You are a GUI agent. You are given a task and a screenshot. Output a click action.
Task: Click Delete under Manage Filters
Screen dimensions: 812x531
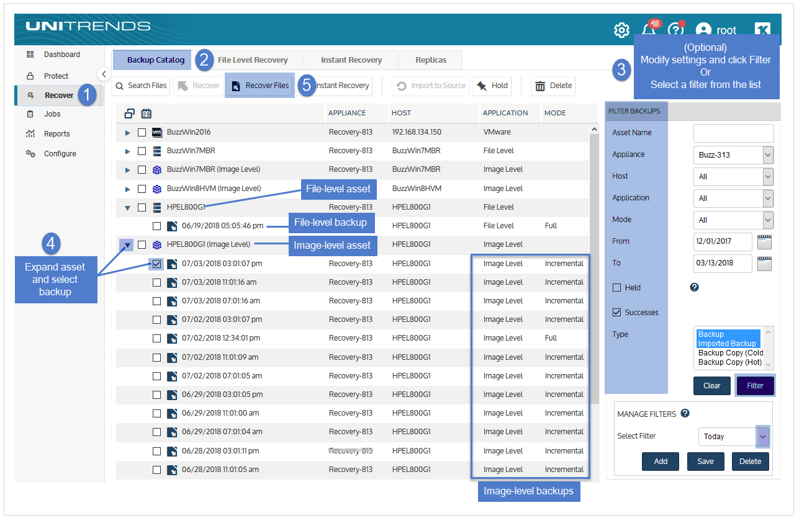751,461
